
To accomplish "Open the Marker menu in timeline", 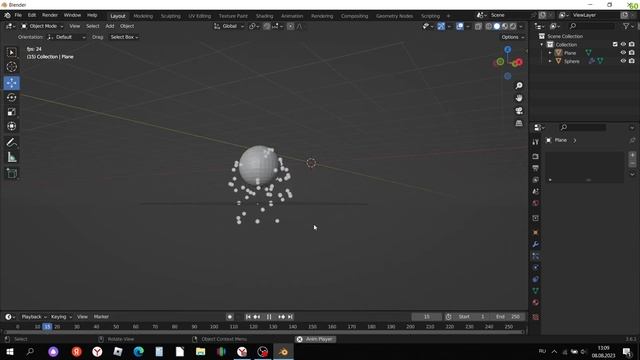I will coord(101,317).
